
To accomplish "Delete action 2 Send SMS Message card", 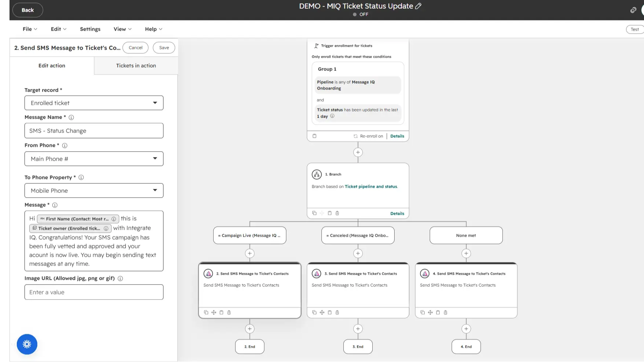I will tap(229, 312).
